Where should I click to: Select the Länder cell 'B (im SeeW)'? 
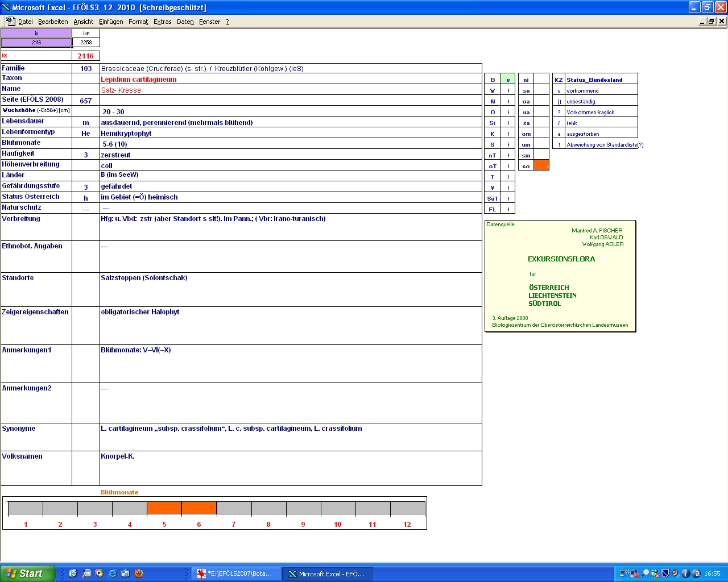pos(291,176)
